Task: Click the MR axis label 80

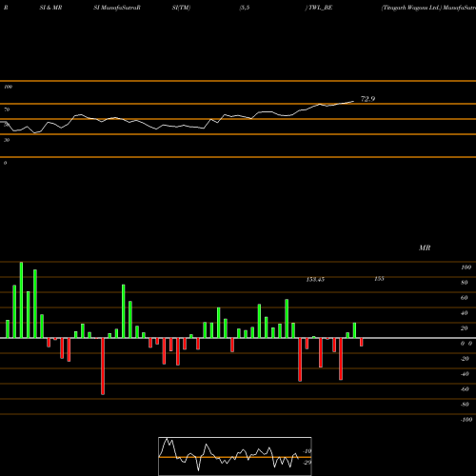Action: coord(465,283)
